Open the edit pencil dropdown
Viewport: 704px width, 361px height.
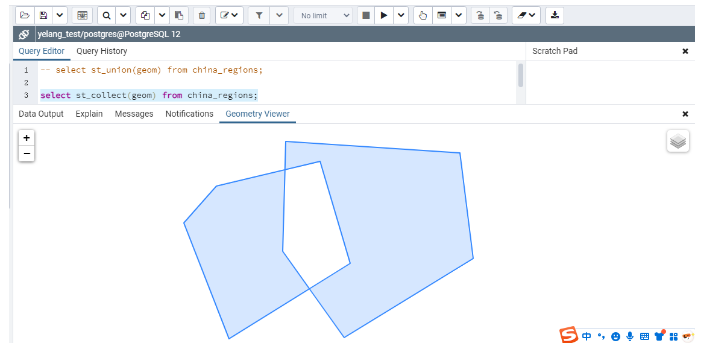click(229, 15)
